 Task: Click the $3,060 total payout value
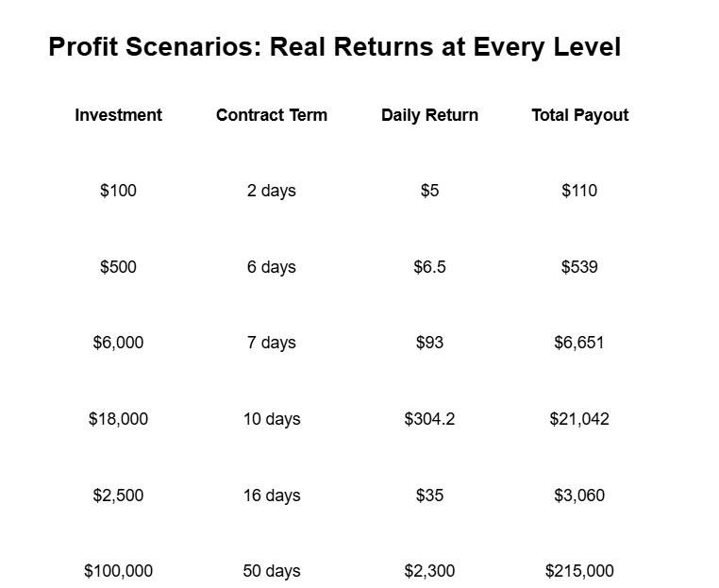click(x=579, y=496)
